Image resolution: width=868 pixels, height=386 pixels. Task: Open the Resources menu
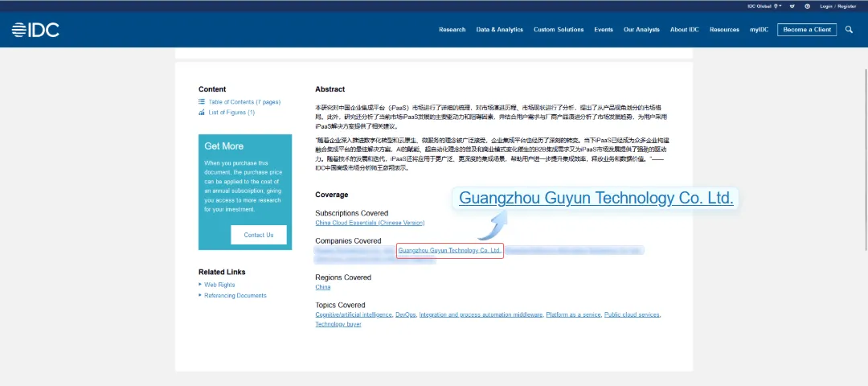tap(724, 30)
